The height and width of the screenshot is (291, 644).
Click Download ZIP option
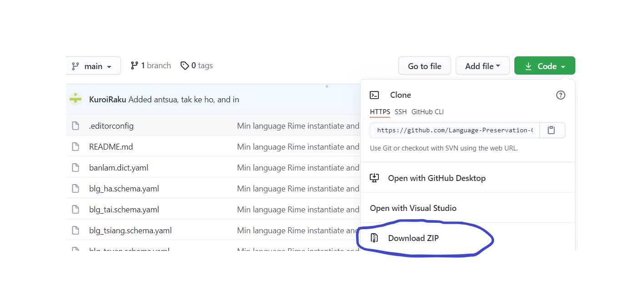(x=468, y=238)
